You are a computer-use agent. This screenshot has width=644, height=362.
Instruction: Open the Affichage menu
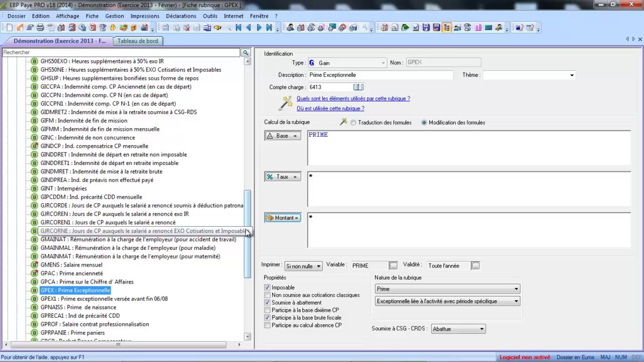(67, 16)
